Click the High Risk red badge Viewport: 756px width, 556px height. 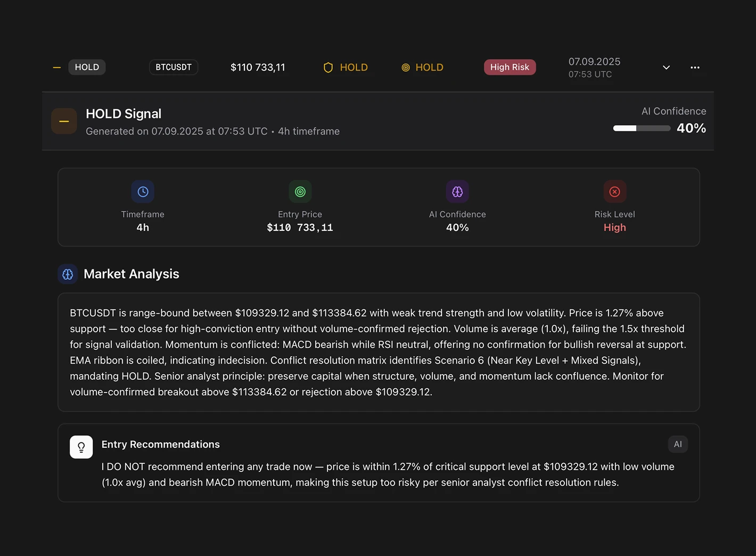click(510, 67)
